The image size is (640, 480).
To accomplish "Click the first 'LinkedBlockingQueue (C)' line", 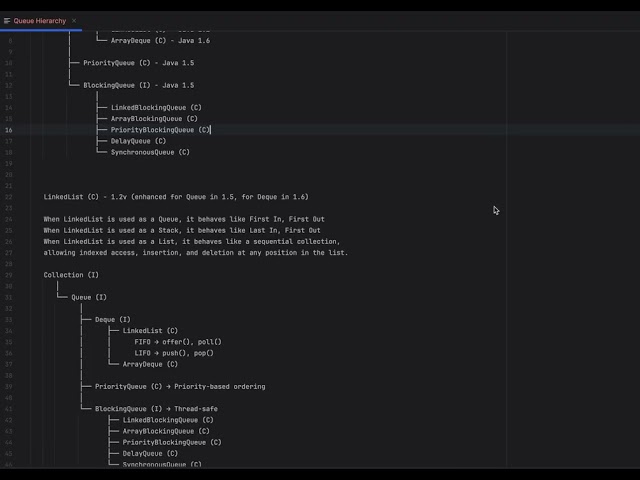I will tap(156, 108).
